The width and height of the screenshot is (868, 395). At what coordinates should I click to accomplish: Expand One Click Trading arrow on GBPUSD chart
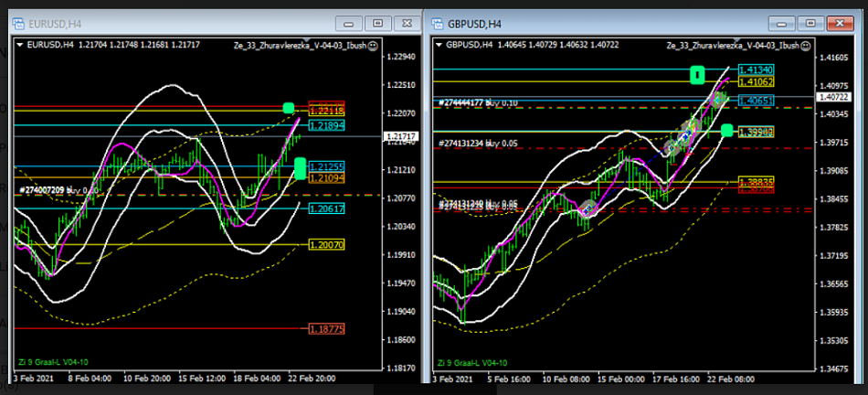pyautogui.click(x=439, y=44)
